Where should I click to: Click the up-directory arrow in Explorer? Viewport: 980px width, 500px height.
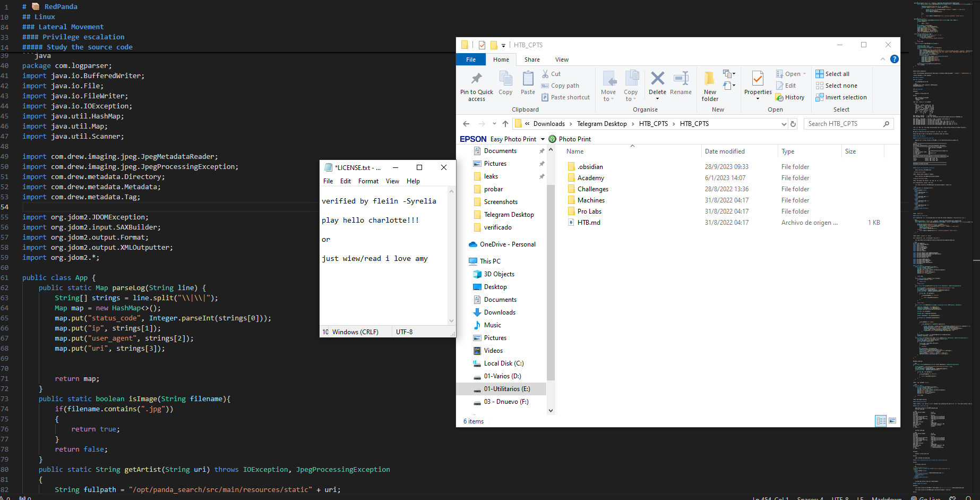[x=505, y=124]
